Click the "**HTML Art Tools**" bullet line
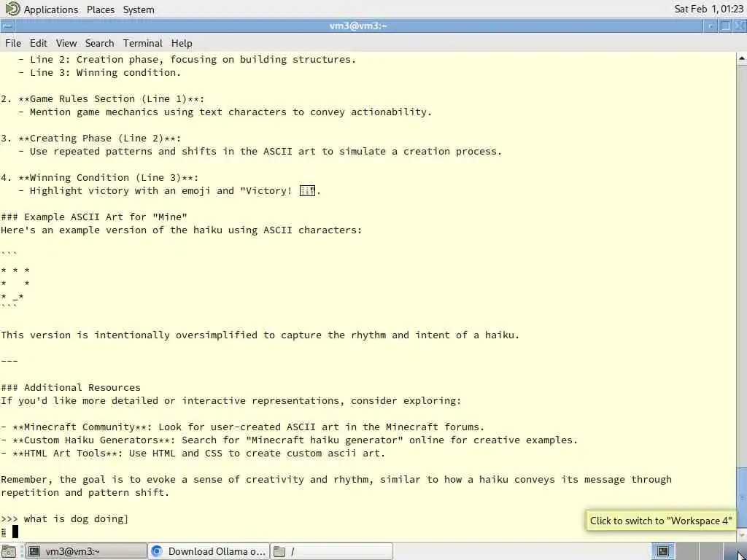 (193, 453)
